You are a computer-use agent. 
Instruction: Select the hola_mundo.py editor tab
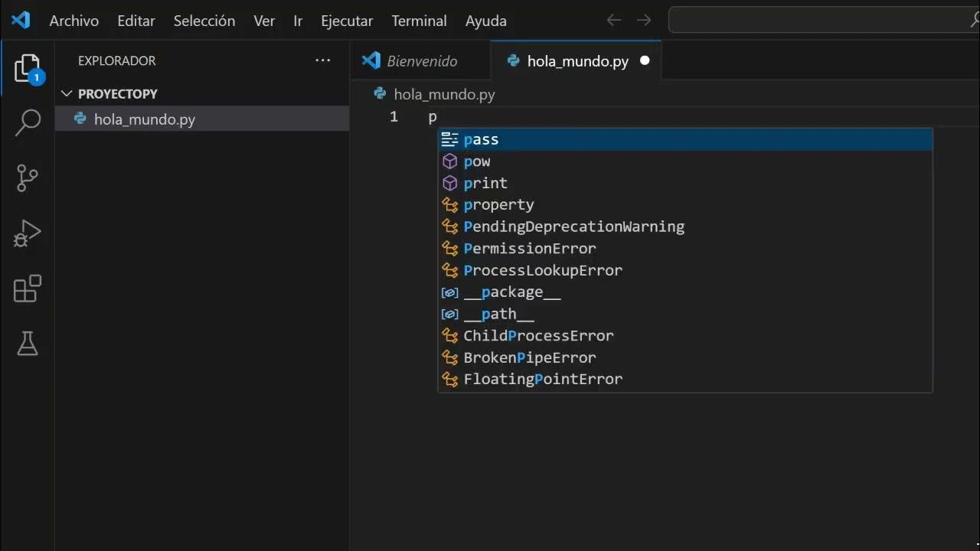(576, 60)
